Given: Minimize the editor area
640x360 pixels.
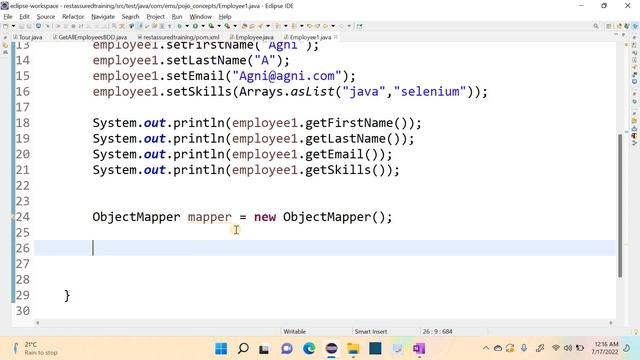Looking at the screenshot, I should point(616,34).
